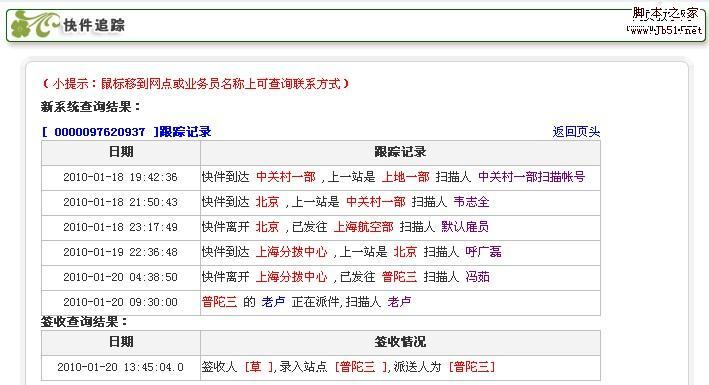
Task: Open 上地一部 station link
Action: pos(406,177)
